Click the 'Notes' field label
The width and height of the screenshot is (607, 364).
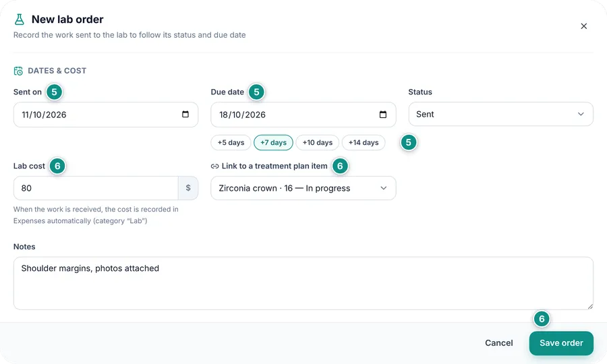point(24,247)
